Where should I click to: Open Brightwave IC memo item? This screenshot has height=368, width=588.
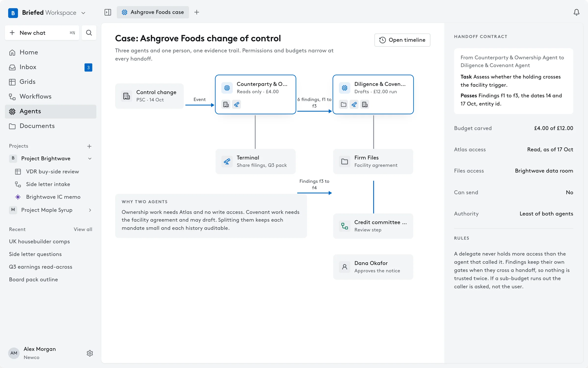(50, 197)
